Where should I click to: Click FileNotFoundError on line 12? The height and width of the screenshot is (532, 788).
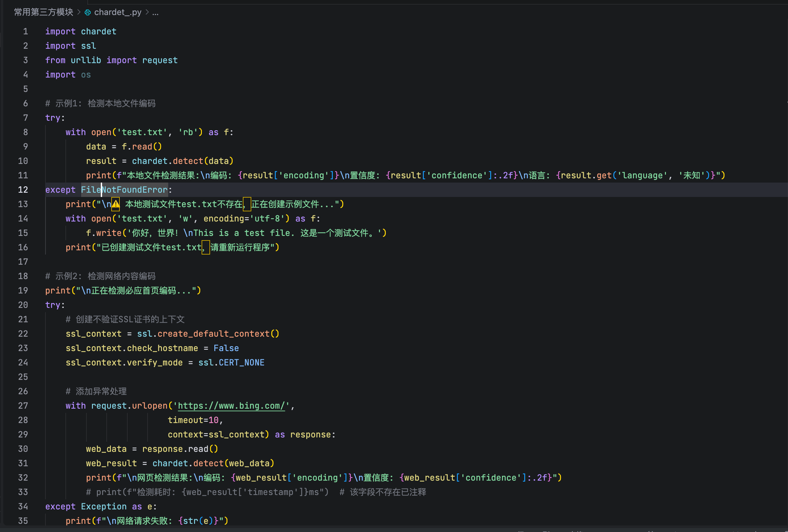pos(124,190)
